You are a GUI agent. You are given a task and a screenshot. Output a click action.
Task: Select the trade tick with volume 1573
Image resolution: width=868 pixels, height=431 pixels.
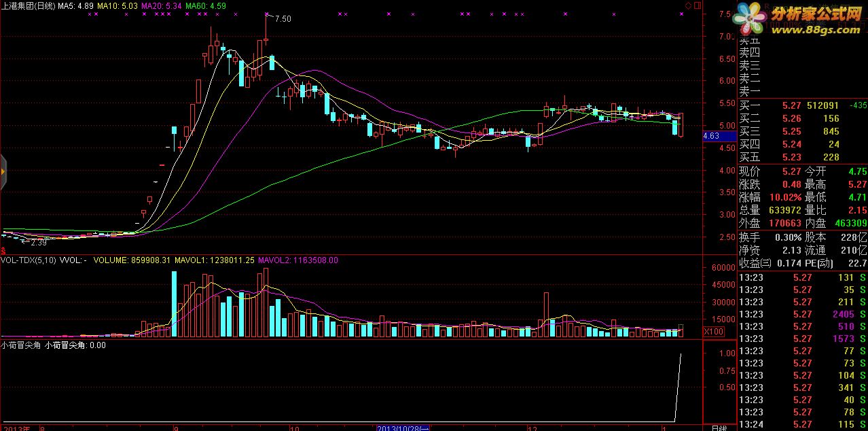803,339
